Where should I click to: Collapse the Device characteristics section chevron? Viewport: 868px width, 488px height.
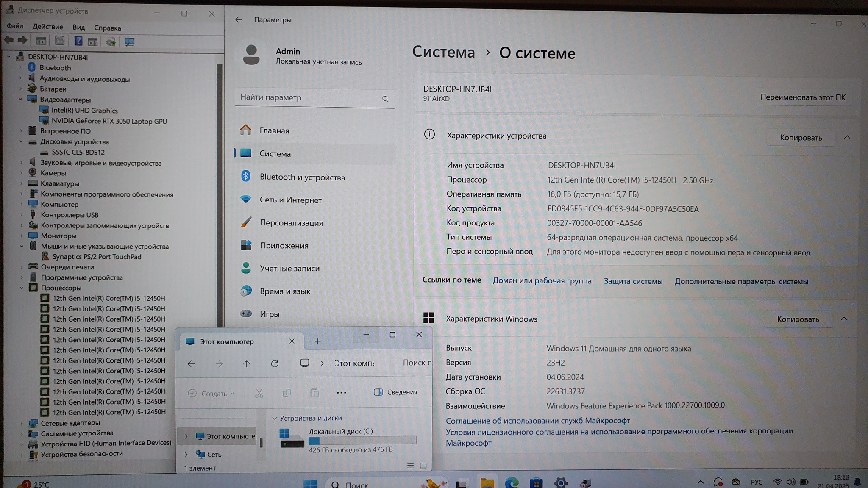pos(847,137)
